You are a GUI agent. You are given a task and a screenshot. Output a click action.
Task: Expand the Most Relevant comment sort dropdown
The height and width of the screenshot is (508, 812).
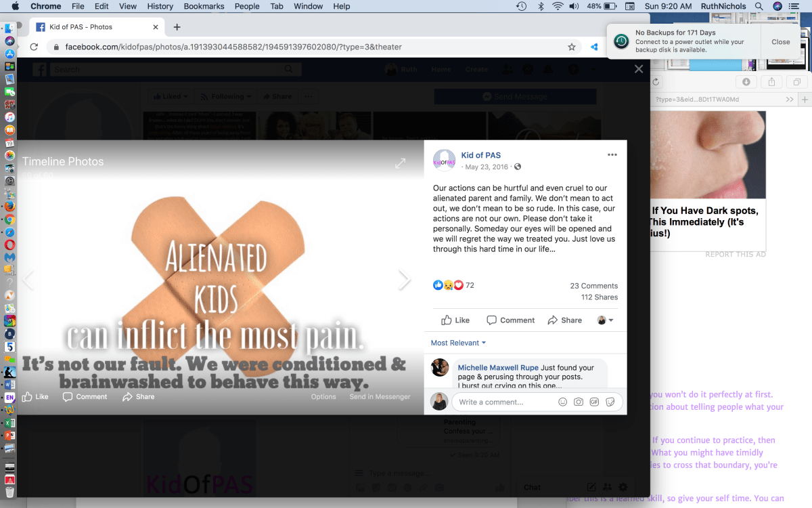(458, 343)
